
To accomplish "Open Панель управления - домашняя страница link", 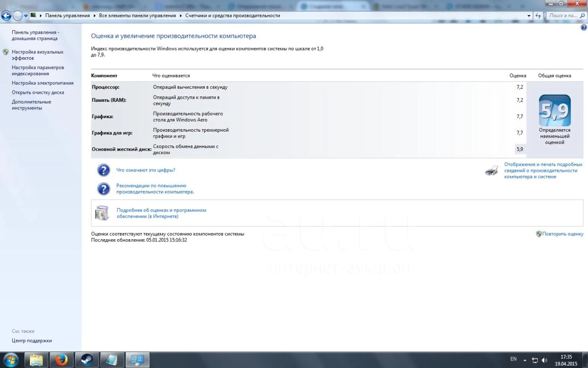I will click(35, 35).
